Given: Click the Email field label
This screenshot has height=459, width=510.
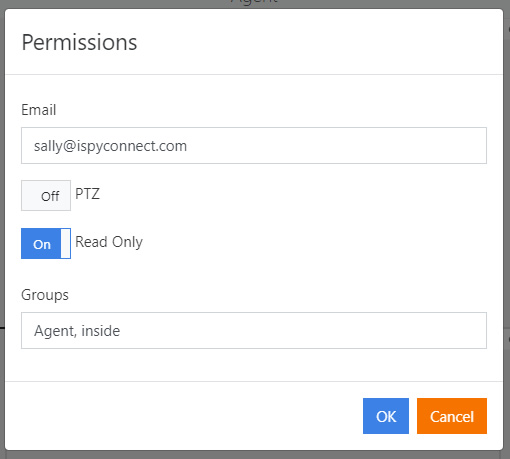Looking at the screenshot, I should point(39,110).
